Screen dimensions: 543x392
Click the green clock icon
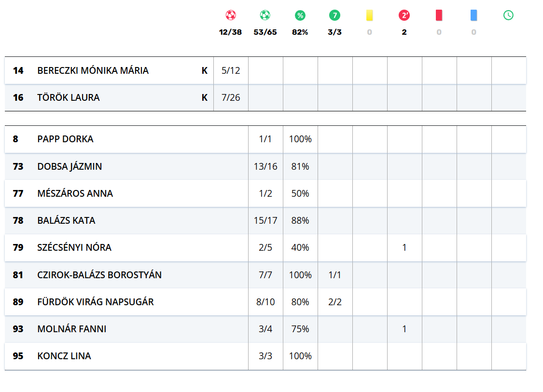pyautogui.click(x=508, y=15)
